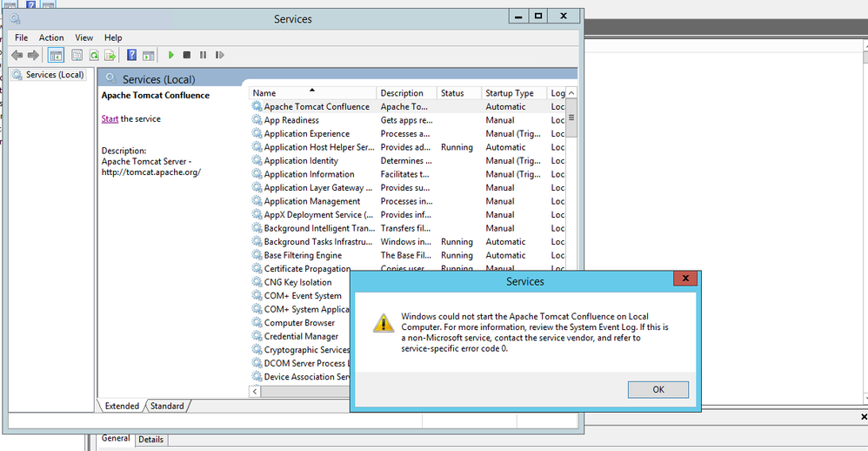Click the horizontal scrollbar left arrow
This screenshot has width=868, height=451.
[255, 391]
